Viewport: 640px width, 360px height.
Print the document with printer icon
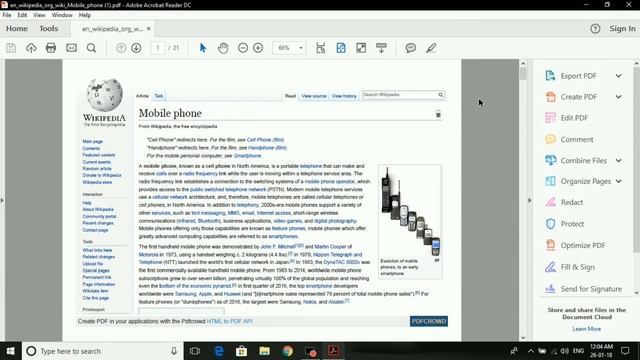point(51,48)
